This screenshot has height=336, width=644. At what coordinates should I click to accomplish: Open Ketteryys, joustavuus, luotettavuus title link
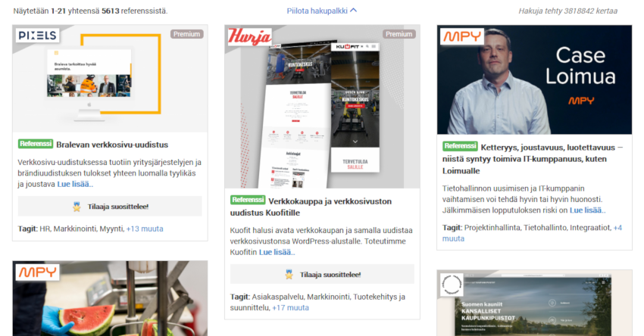[x=533, y=159]
